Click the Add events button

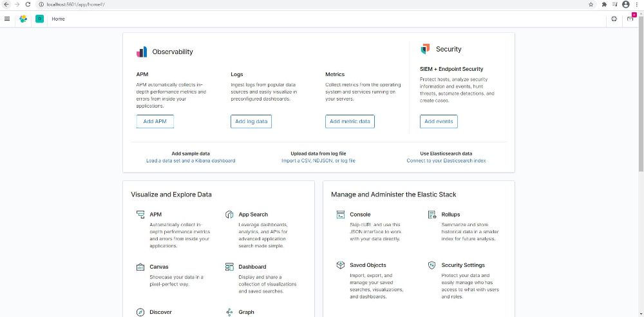439,121
